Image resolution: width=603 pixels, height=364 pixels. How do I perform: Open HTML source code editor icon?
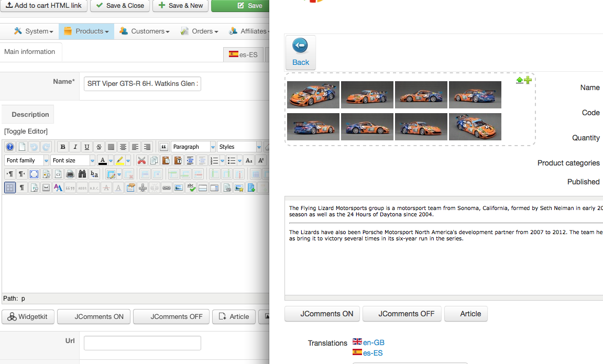(x=58, y=174)
